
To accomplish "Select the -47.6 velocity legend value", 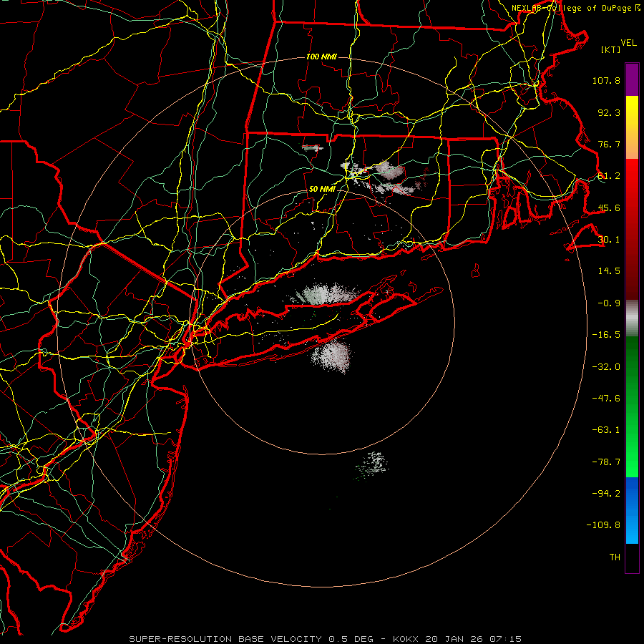I will 606,399.
